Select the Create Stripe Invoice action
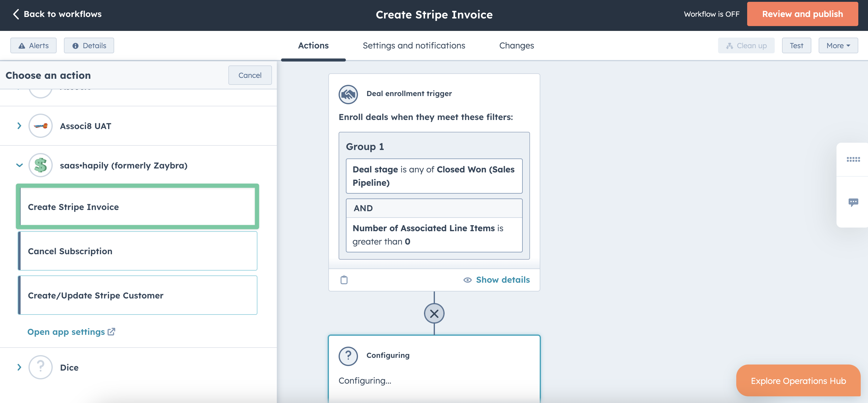The image size is (868, 403). point(137,206)
